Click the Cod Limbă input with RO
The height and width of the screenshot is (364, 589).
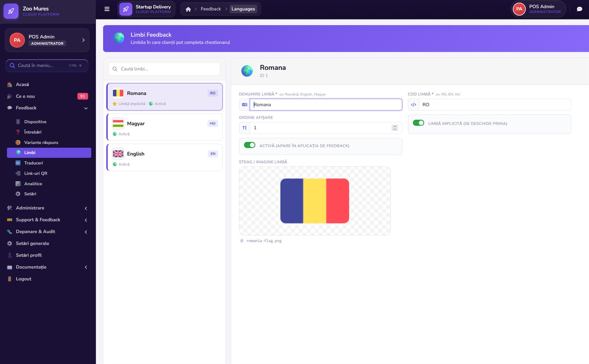coord(494,105)
